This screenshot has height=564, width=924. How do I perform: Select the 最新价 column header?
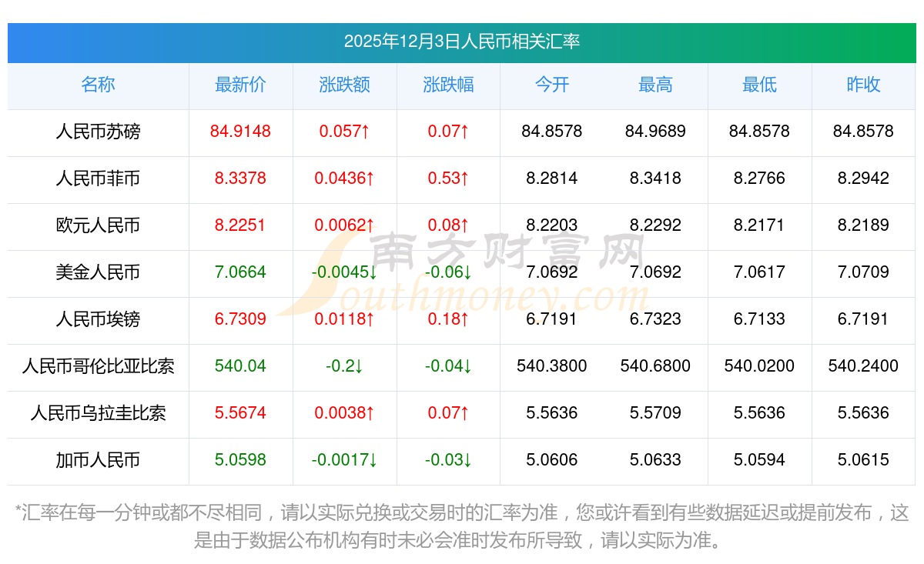click(x=240, y=85)
